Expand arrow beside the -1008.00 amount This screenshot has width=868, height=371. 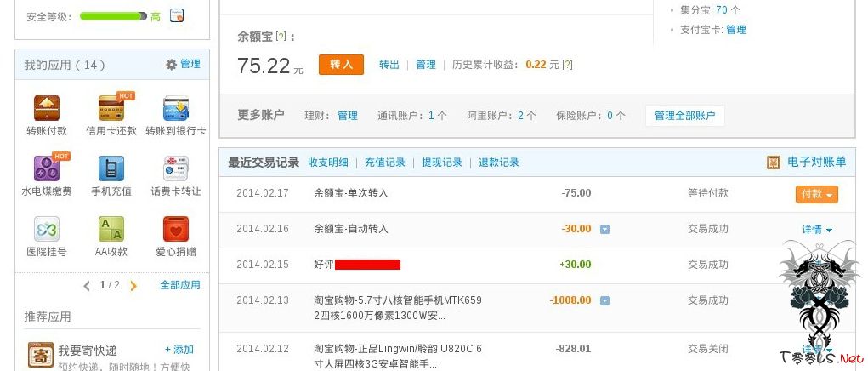(604, 301)
